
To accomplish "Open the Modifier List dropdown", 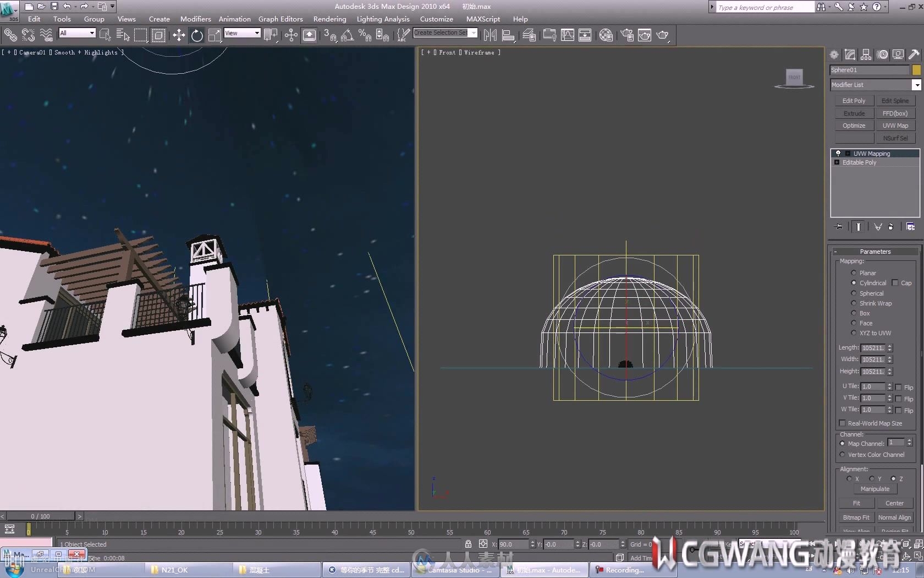I will click(x=916, y=85).
